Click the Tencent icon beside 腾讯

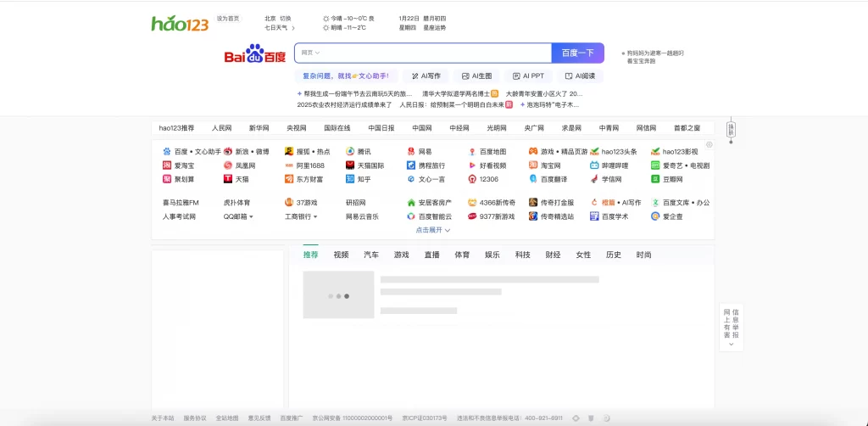click(x=350, y=151)
